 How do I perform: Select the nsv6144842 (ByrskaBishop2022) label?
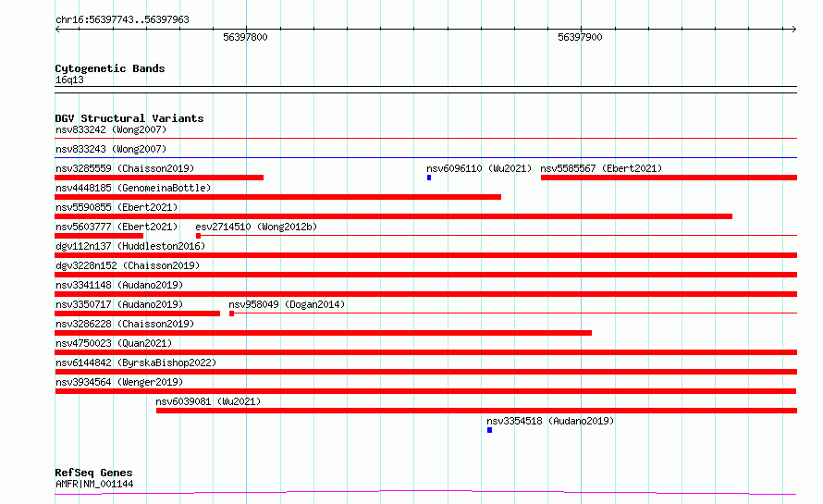pyautogui.click(x=136, y=363)
